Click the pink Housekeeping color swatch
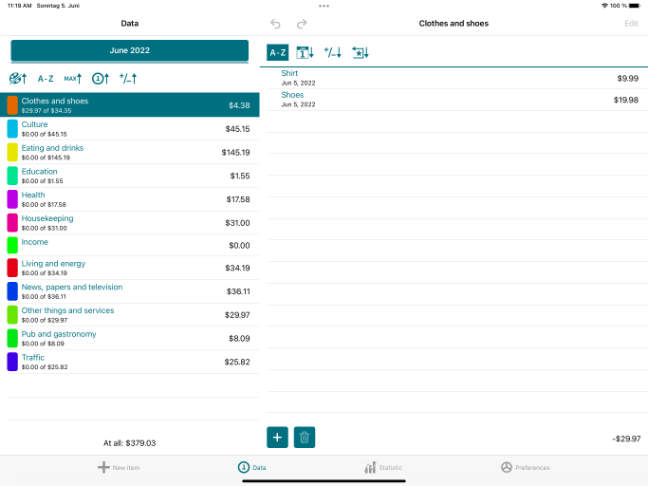Image resolution: width=648 pixels, height=486 pixels. tap(12, 223)
